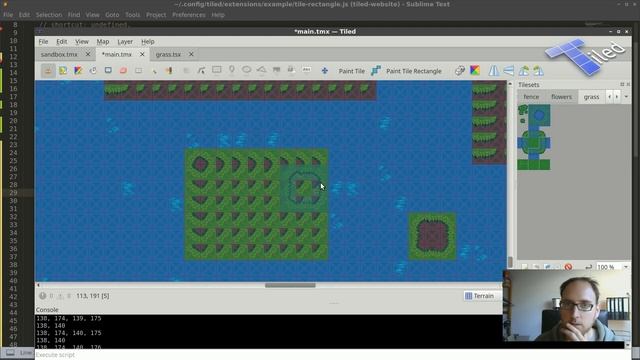Select the Insert Tile object tool

pos(276,71)
